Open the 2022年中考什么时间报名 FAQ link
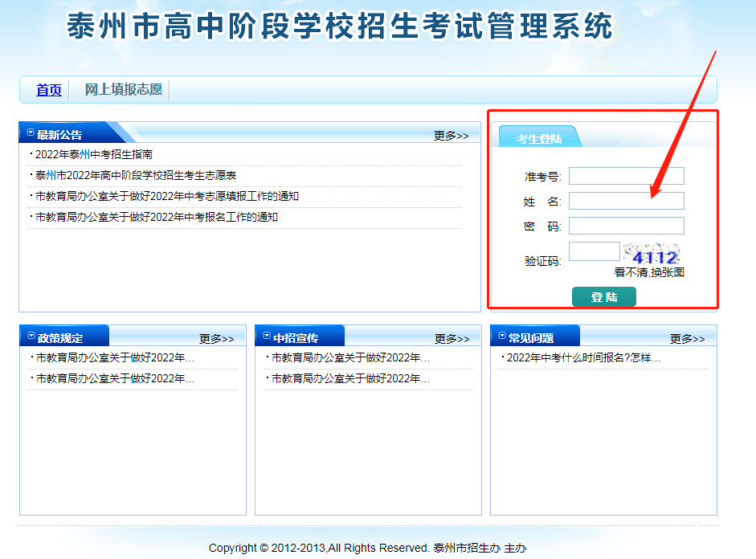The height and width of the screenshot is (559, 756). point(583,358)
